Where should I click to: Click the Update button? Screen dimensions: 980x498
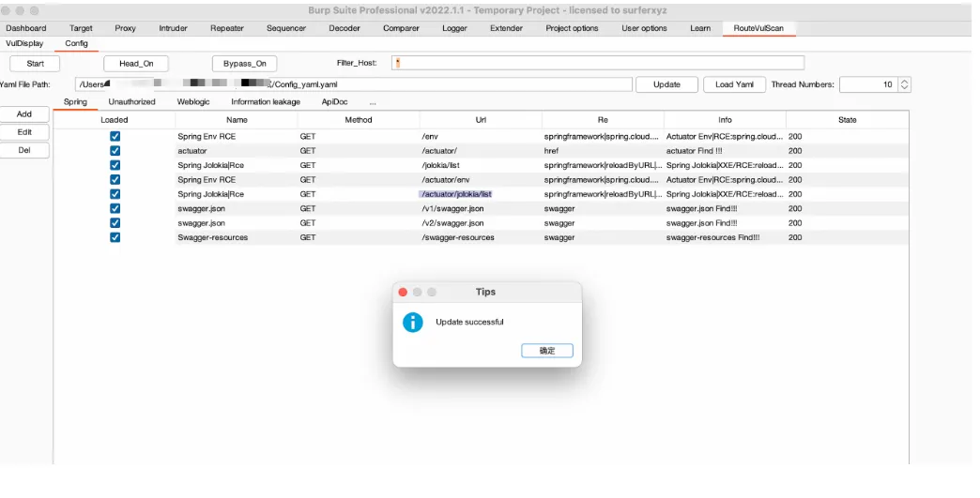666,84
